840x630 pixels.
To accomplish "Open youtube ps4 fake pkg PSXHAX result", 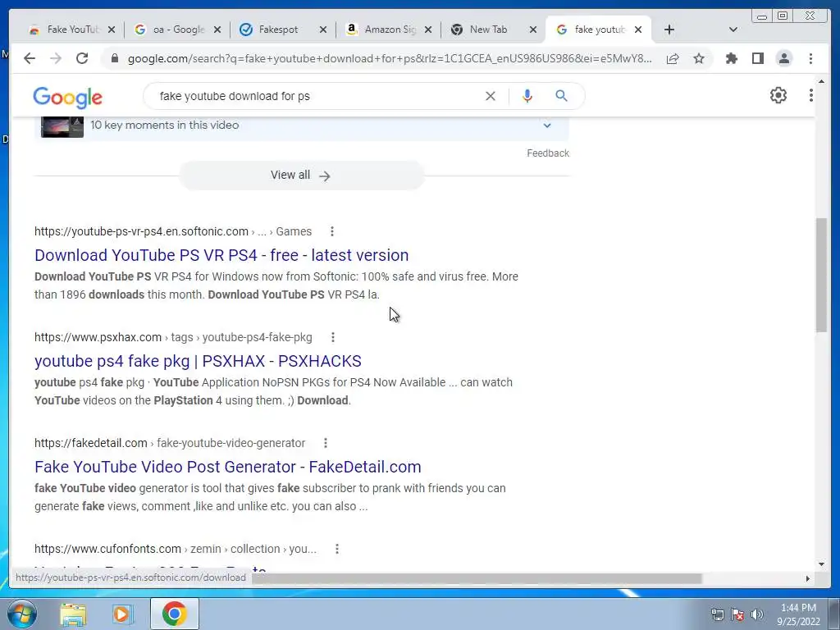I will pyautogui.click(x=198, y=361).
